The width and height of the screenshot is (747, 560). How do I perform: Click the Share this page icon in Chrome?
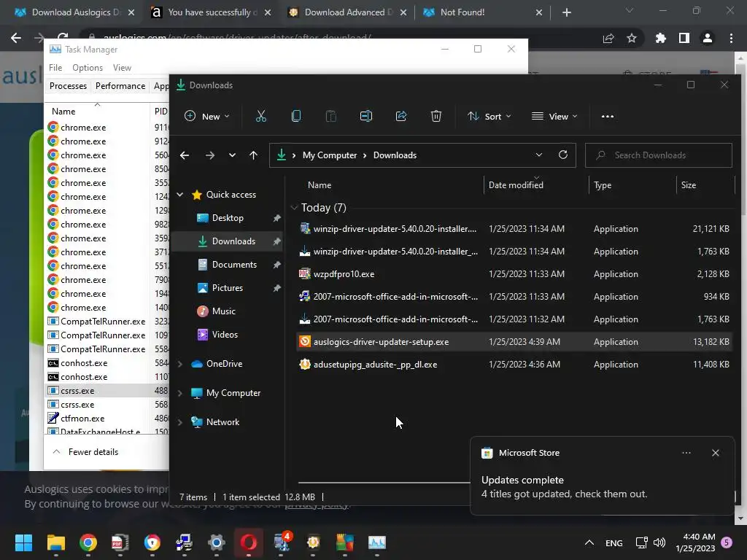(x=608, y=38)
